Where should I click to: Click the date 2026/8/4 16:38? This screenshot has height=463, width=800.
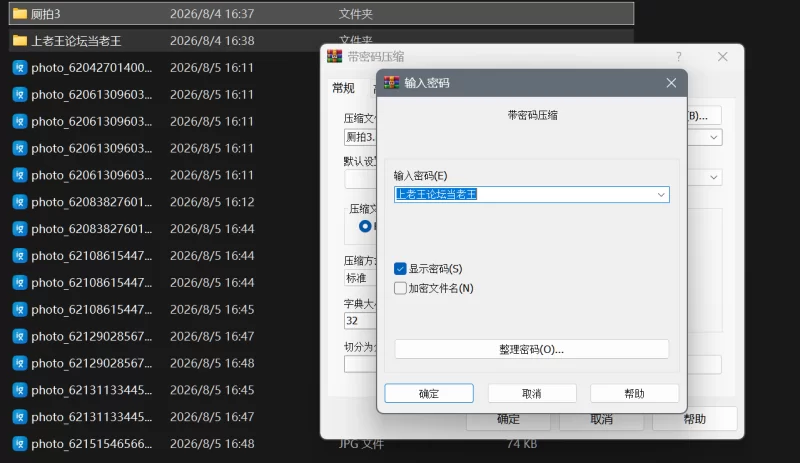coord(212,40)
